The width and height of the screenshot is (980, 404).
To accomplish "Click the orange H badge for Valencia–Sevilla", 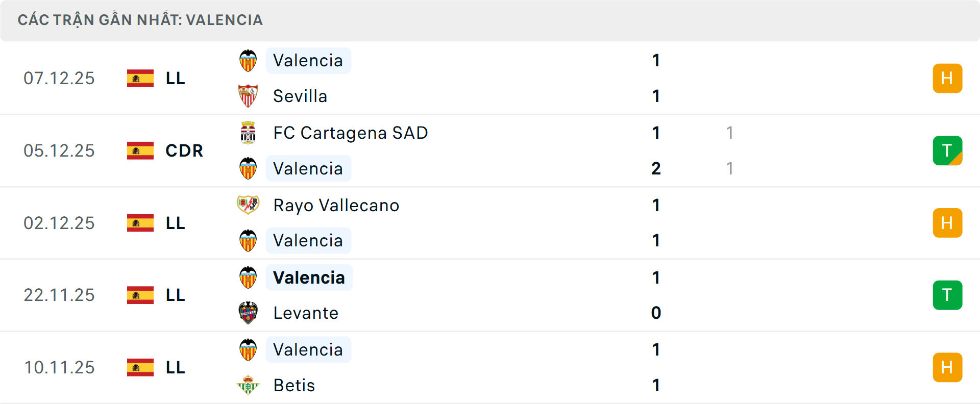I will 947,78.
